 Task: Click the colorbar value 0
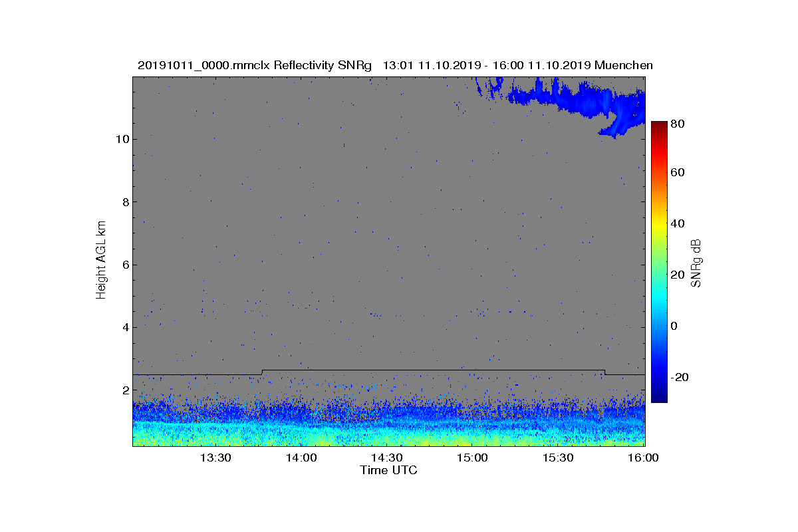click(x=674, y=326)
